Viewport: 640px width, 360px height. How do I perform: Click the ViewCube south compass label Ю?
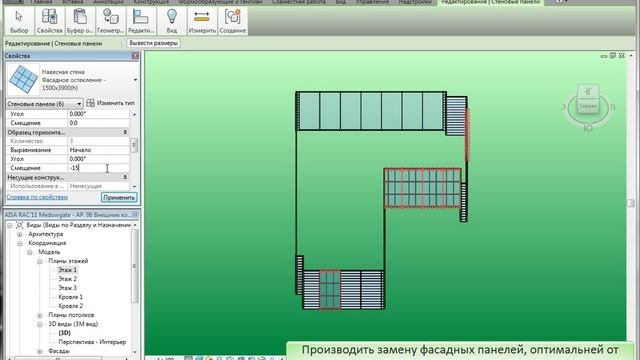[588, 128]
